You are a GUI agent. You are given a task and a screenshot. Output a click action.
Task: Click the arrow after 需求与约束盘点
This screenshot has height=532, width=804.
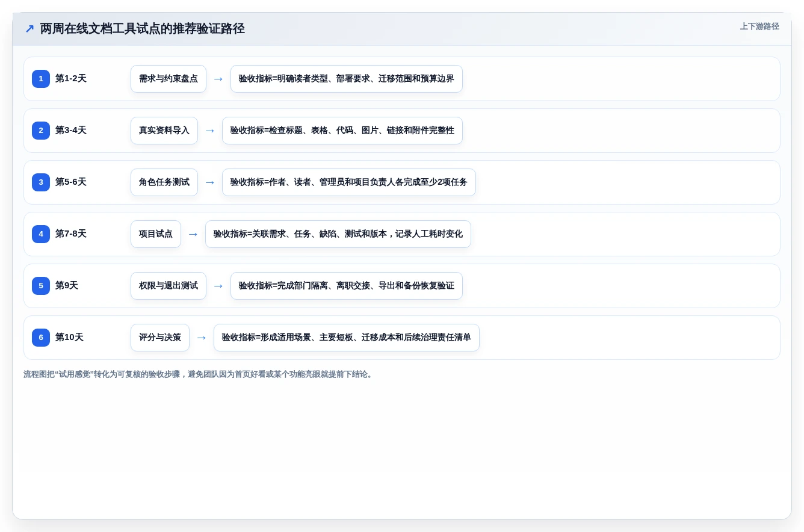(x=218, y=79)
